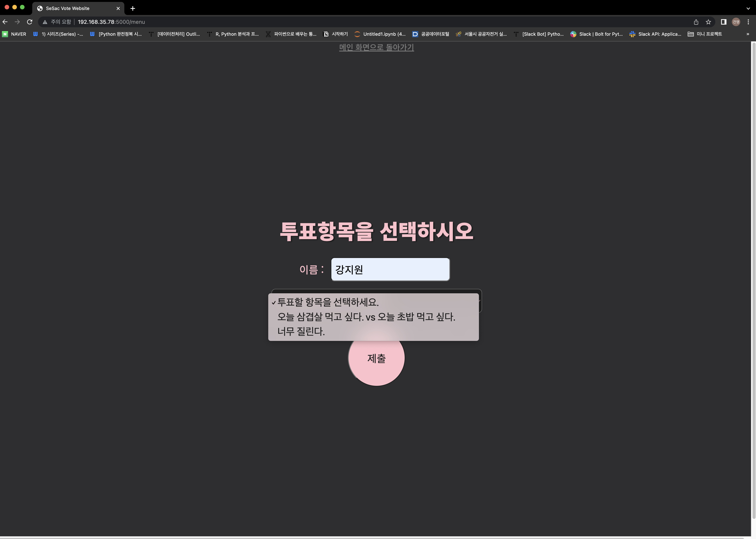Select the '너무 질린다.' option
The image size is (756, 539).
coord(301,331)
